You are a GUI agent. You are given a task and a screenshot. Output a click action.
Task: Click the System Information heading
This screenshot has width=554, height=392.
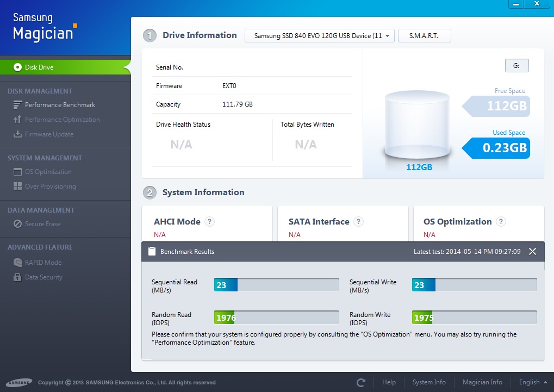point(203,192)
